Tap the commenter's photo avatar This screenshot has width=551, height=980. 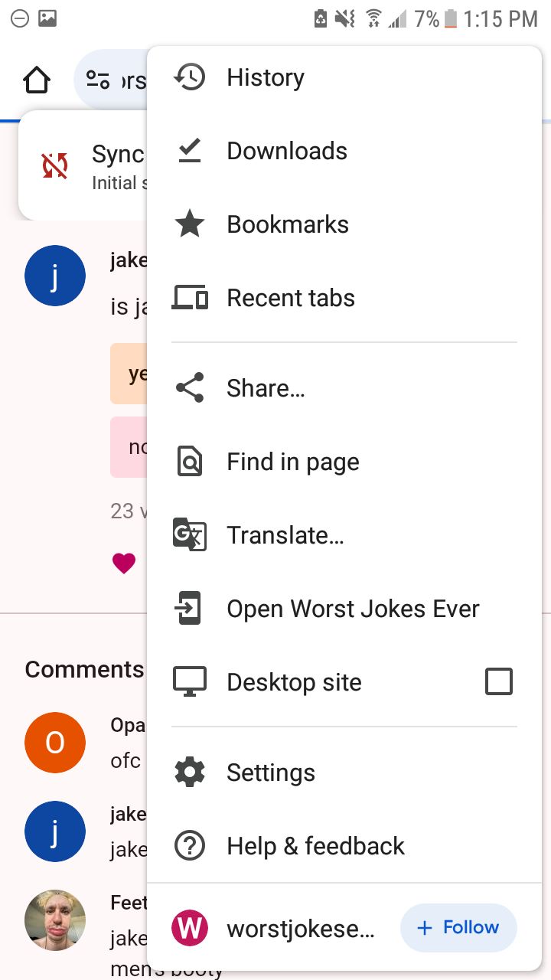pos(55,920)
